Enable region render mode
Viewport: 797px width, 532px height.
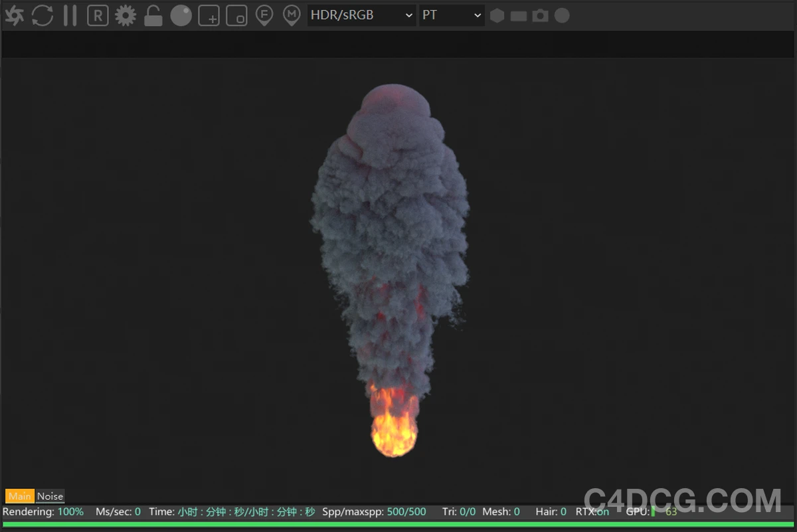tap(236, 15)
